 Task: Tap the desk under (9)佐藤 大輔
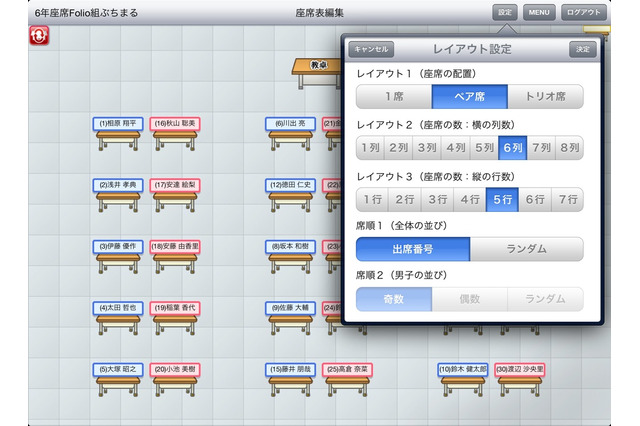click(x=291, y=325)
